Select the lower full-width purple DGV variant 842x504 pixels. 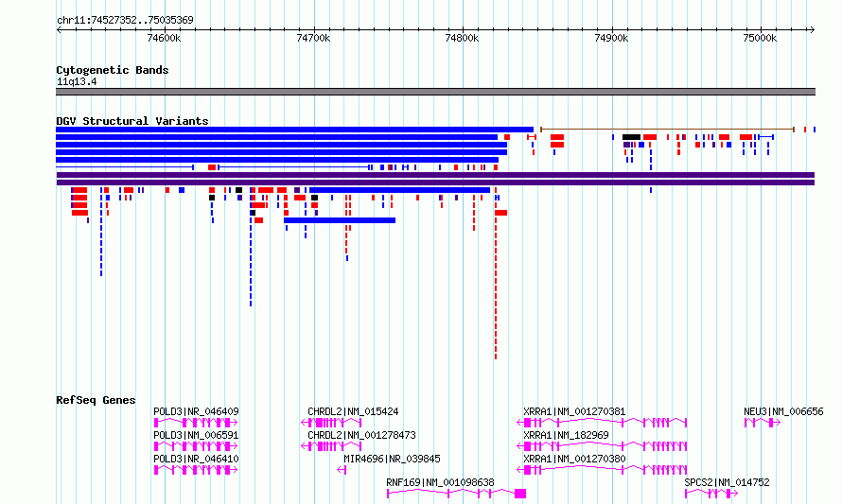pyautogui.click(x=435, y=182)
